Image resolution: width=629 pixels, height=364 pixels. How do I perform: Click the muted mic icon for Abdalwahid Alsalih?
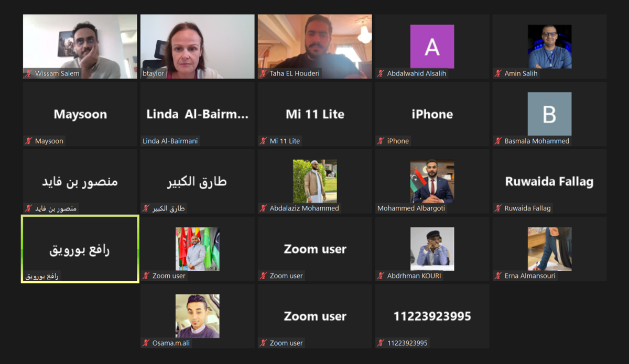(x=381, y=74)
